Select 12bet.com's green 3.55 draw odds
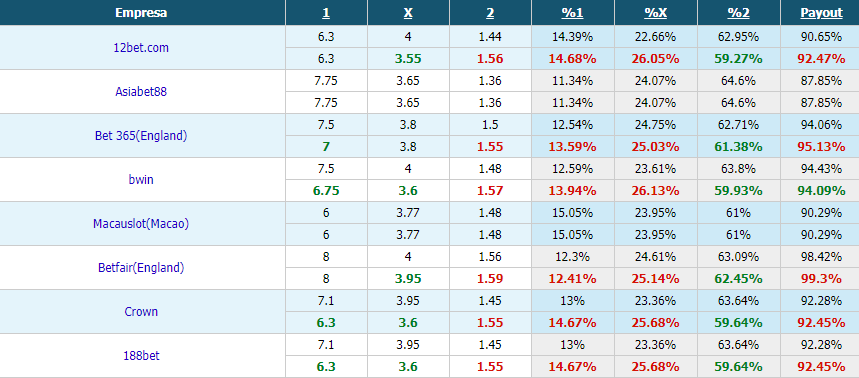 coord(408,59)
